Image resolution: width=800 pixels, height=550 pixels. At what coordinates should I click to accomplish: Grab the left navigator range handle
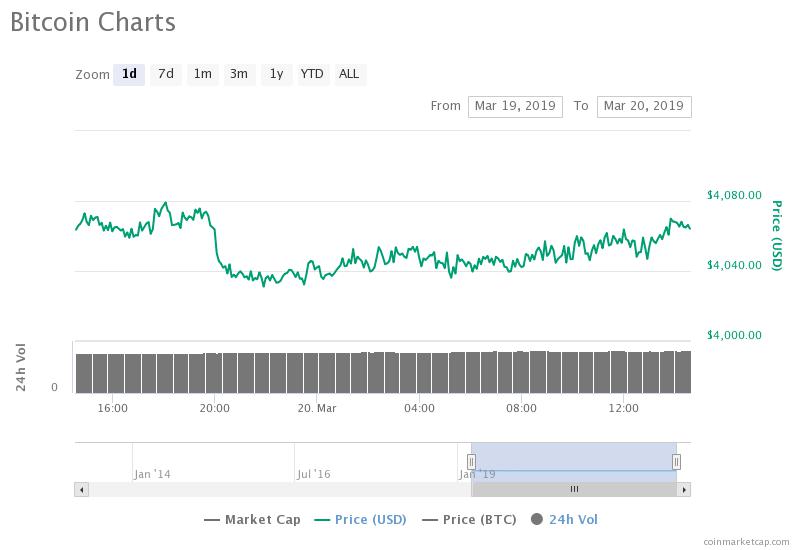(471, 462)
